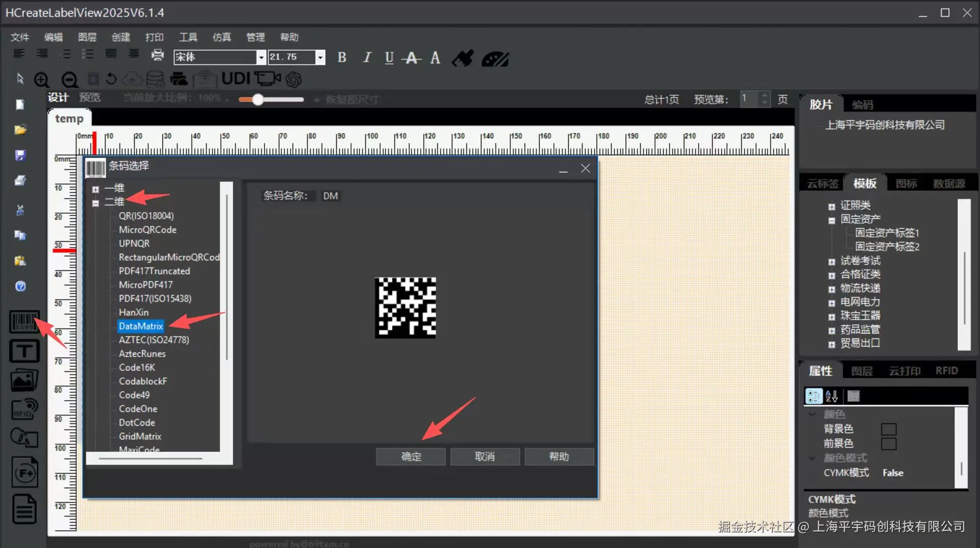Toggle italic text formatting
The width and height of the screenshot is (980, 548).
366,58
